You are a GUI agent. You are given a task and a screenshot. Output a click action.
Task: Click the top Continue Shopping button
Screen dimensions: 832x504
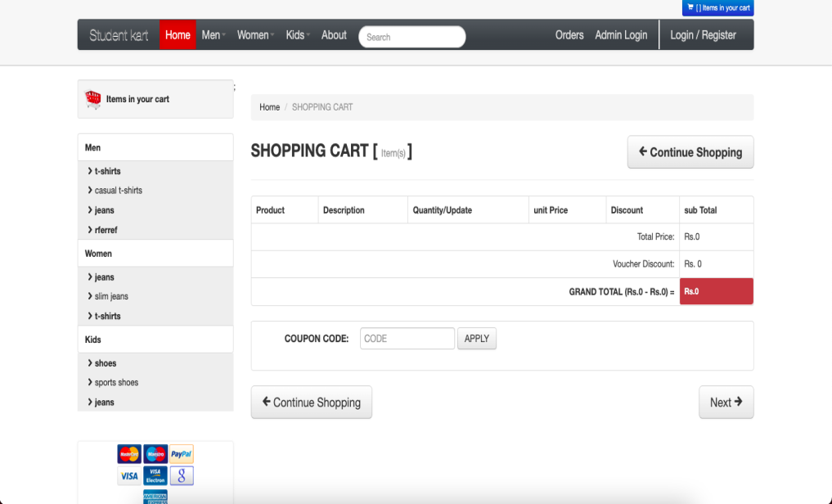(x=690, y=152)
